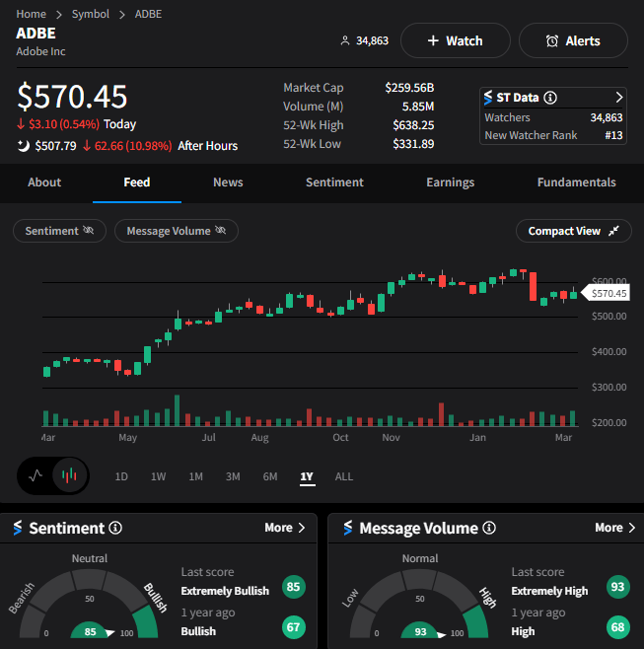The width and height of the screenshot is (644, 649).
Task: Click the New Watcher Rank #13 value
Action: 613,135
